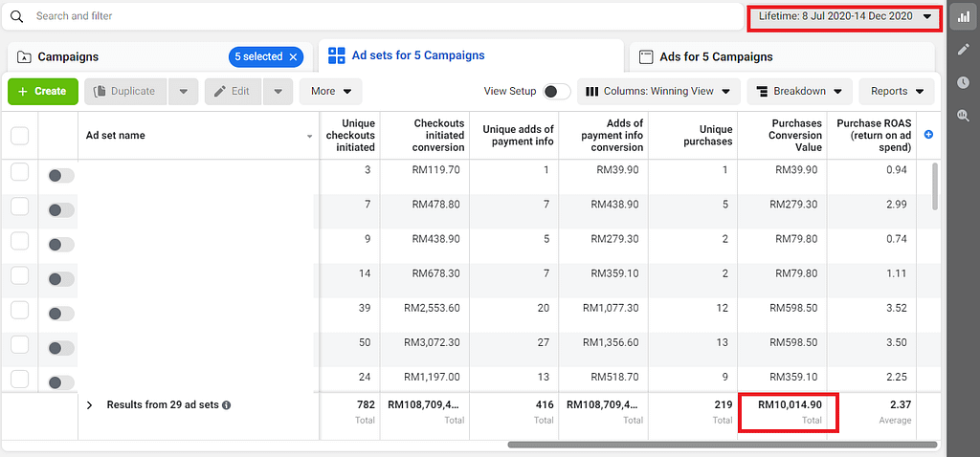Toggle the first ad set on/off switch
Screen dimensions: 980x457
tap(61, 176)
